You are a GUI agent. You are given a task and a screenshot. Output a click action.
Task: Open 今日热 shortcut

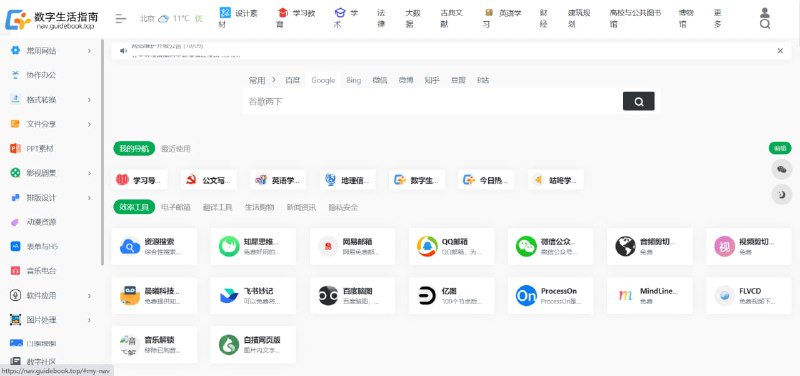tap(486, 180)
